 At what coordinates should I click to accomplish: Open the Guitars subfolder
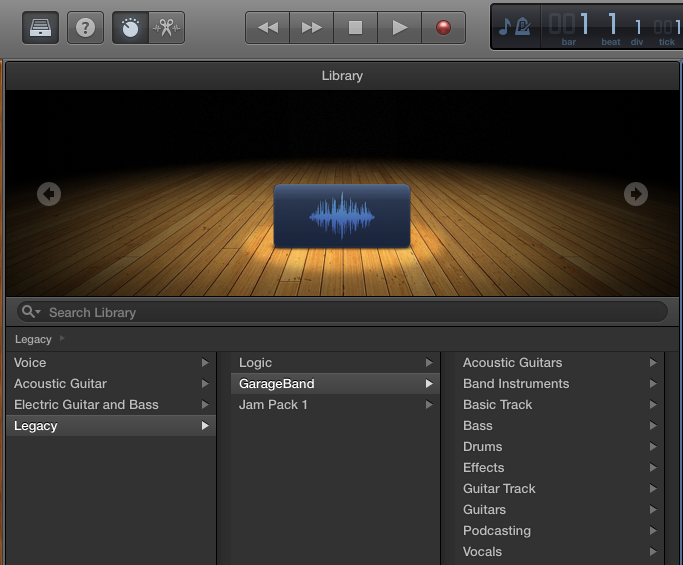click(x=559, y=509)
